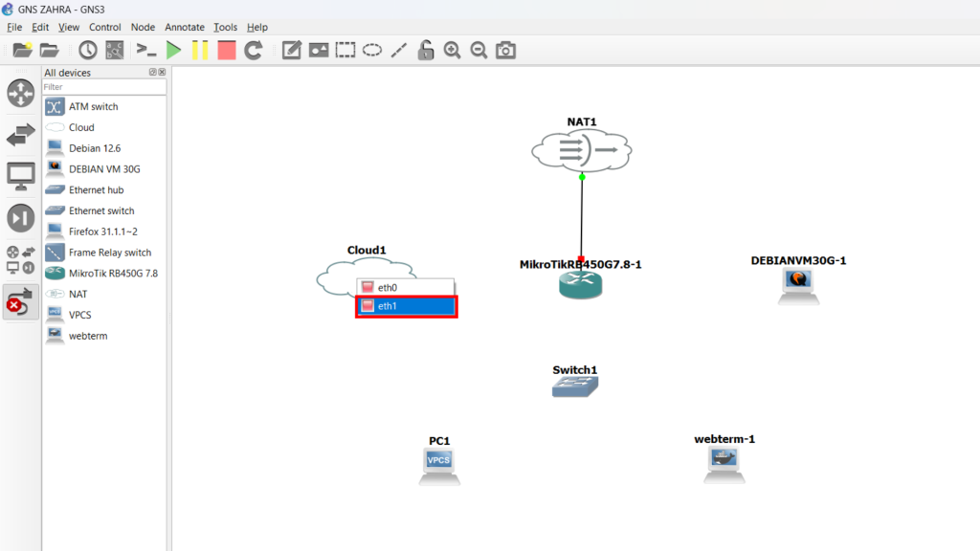Open console to all devices
Viewport: 980px width, 551px height.
pyautogui.click(x=145, y=51)
